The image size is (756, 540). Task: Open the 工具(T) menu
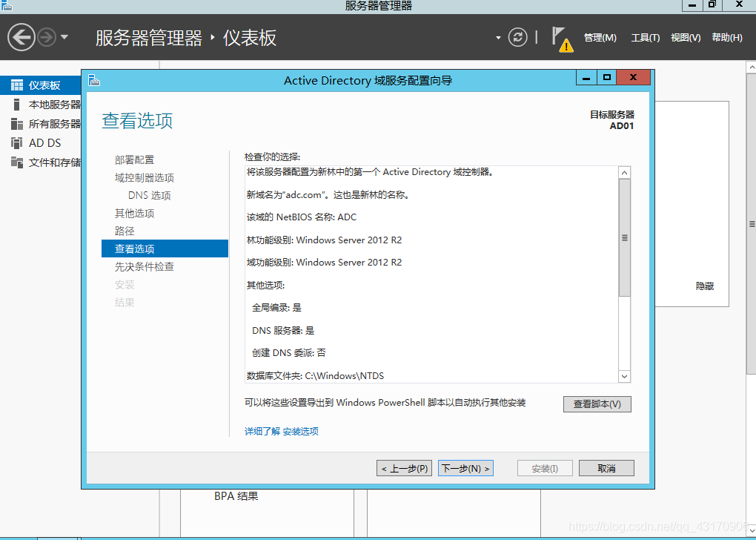point(645,38)
